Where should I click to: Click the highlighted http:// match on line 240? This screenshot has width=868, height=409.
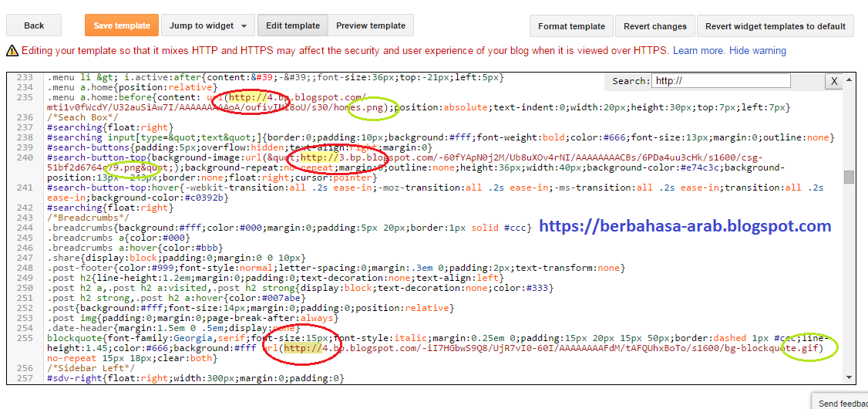tap(319, 157)
